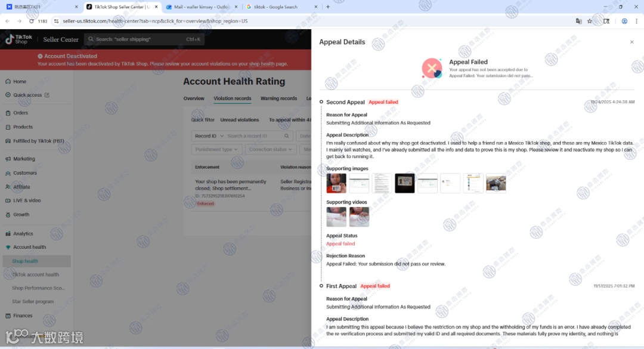This screenshot has width=644, height=349.
Task: Click the First Appeal heading
Action: (341, 286)
